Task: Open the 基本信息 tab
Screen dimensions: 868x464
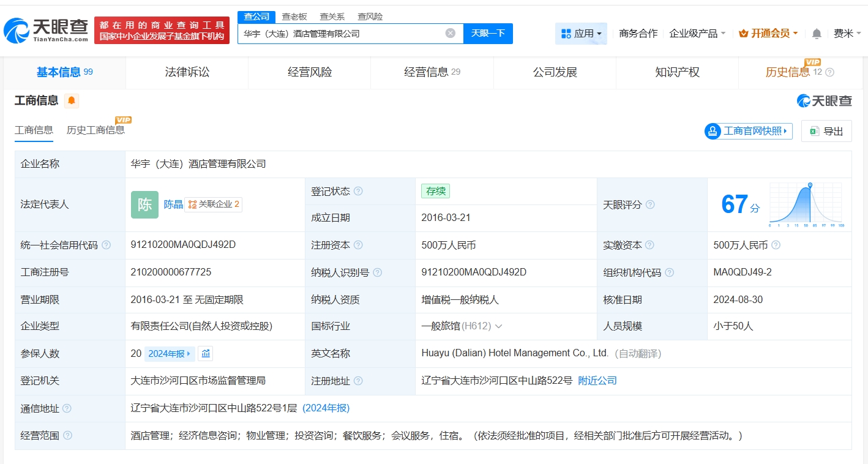Action: [64, 72]
